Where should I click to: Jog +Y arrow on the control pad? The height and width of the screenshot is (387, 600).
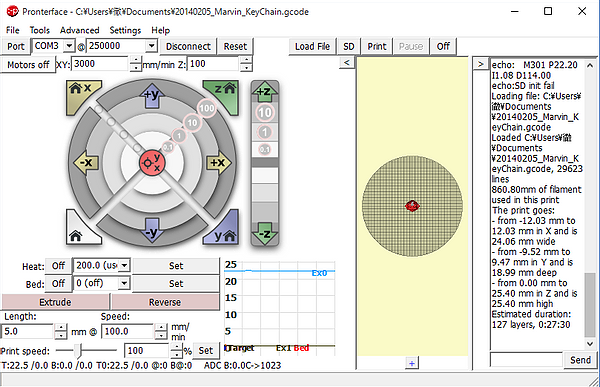(152, 95)
